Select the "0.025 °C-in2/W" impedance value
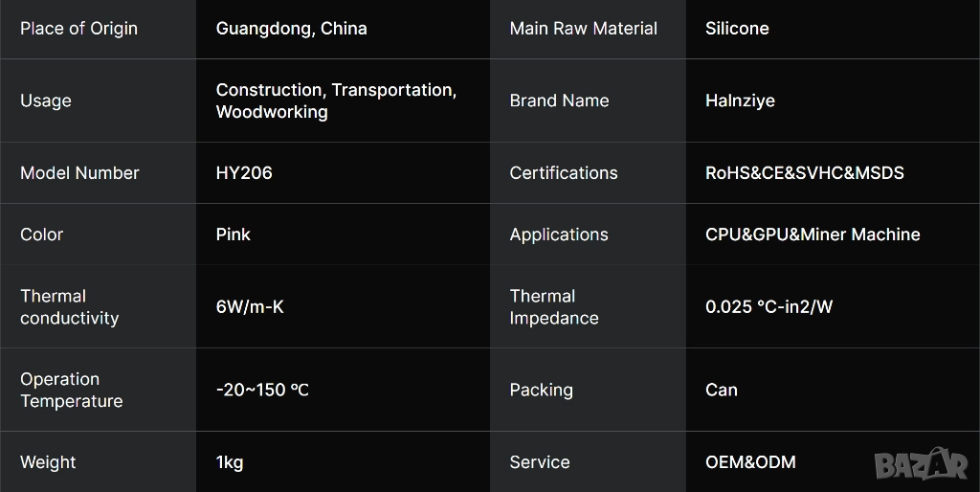980x492 pixels. coord(768,307)
